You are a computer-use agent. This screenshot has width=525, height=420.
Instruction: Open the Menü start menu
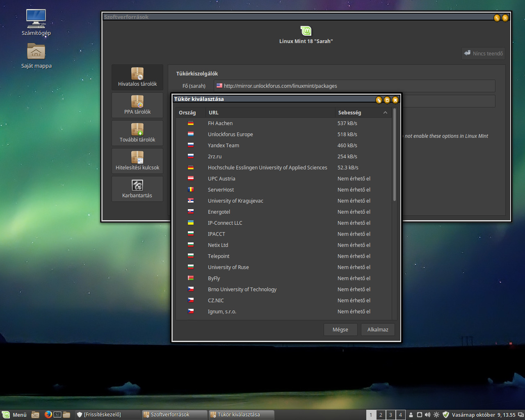click(14, 415)
